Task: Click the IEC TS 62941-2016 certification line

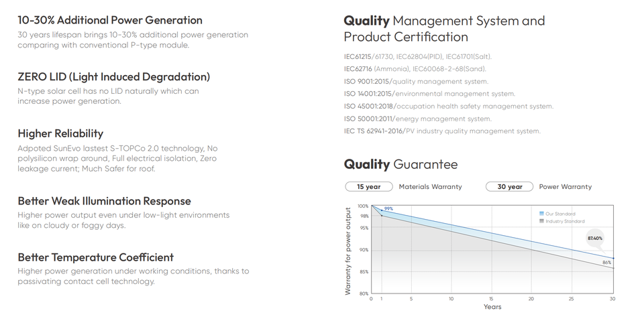Action: [x=441, y=131]
